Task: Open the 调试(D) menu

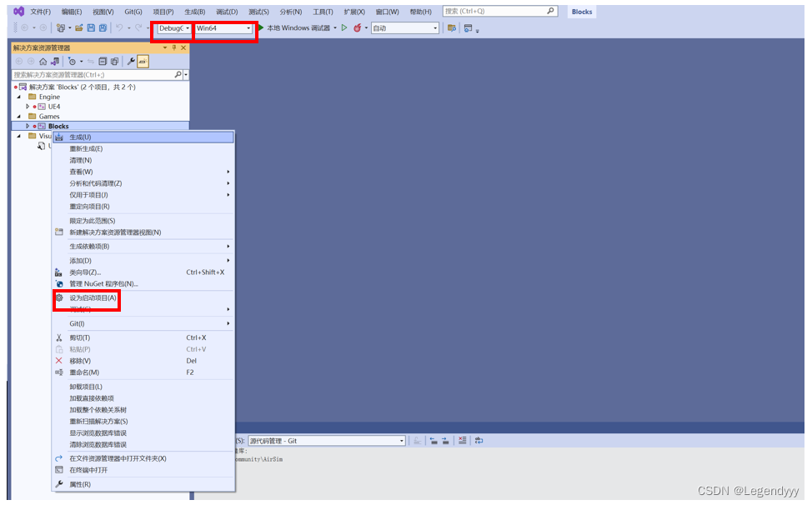Action: tap(227, 12)
